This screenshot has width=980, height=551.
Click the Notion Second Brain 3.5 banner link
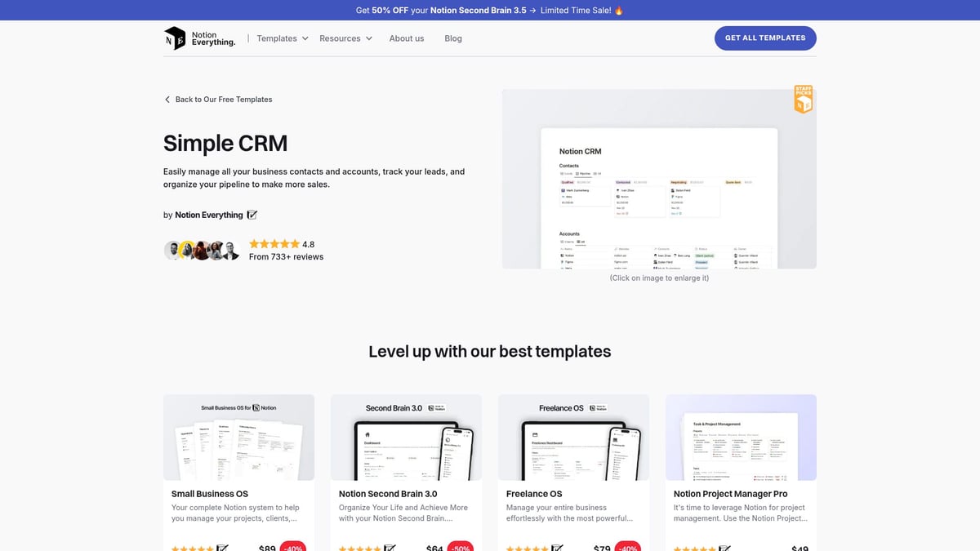click(x=477, y=11)
